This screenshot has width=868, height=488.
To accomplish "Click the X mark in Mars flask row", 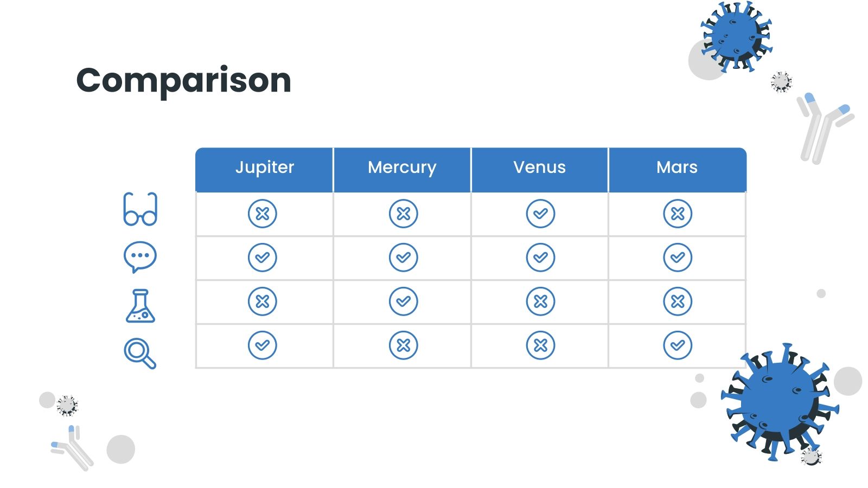I will pyautogui.click(x=678, y=301).
